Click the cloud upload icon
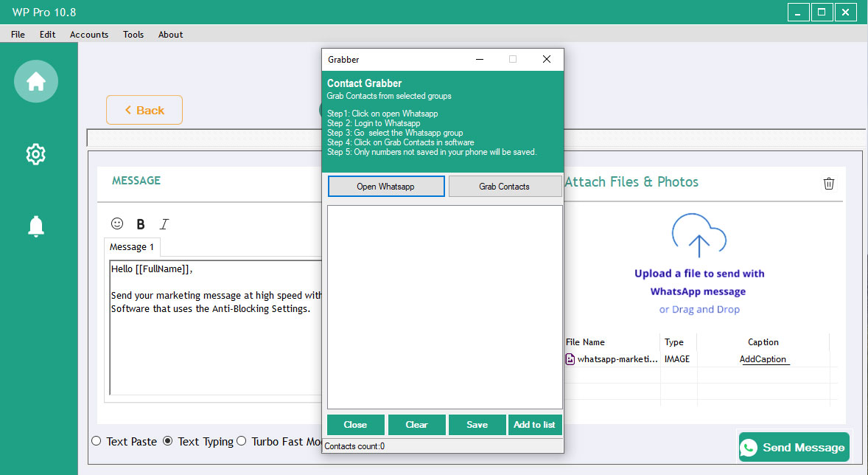 click(699, 235)
